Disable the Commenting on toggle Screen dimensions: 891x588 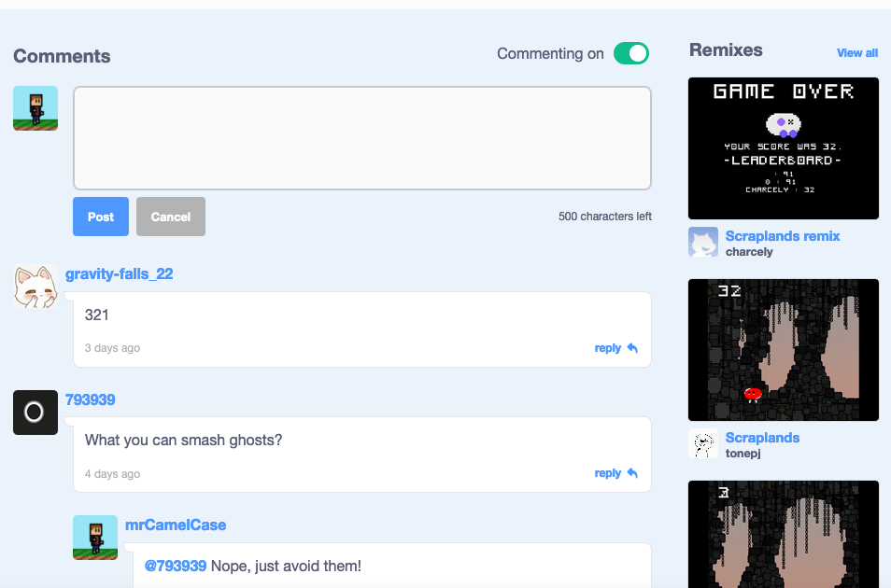(631, 53)
